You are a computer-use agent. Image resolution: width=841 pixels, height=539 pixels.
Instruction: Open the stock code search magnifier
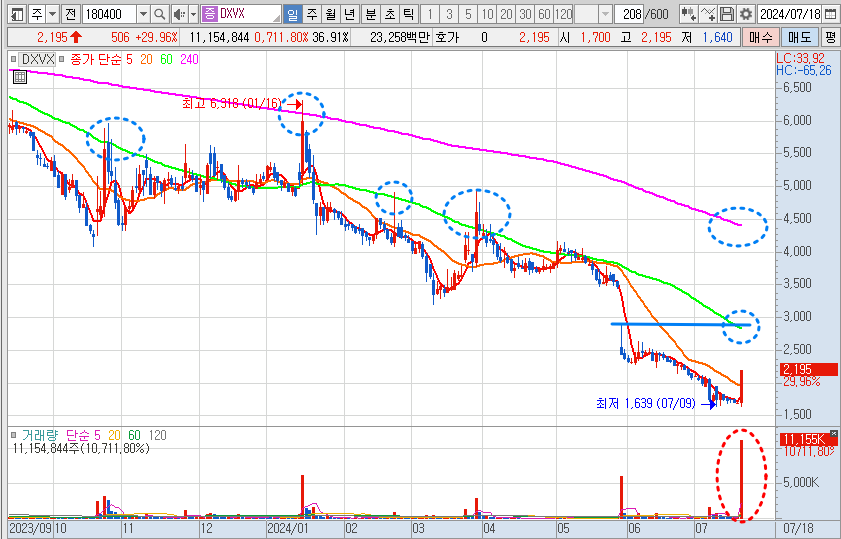point(159,14)
